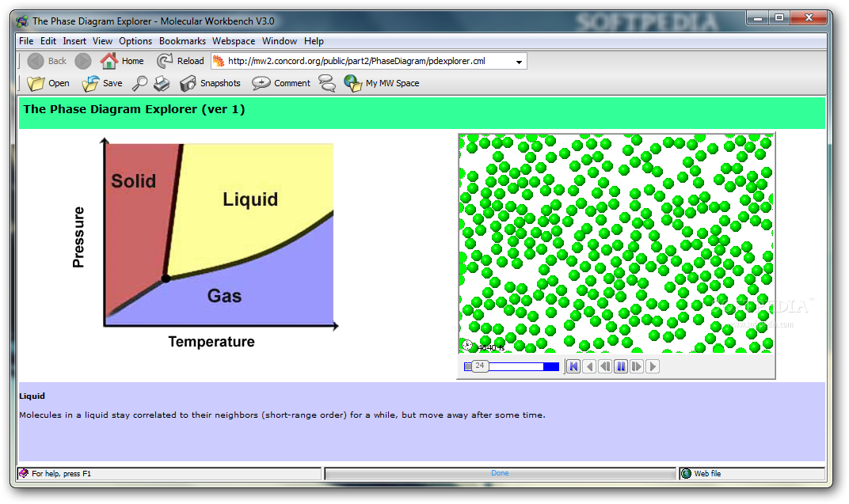Open the URL address dropdown arrow
This screenshot has height=504, width=849.
click(x=519, y=62)
